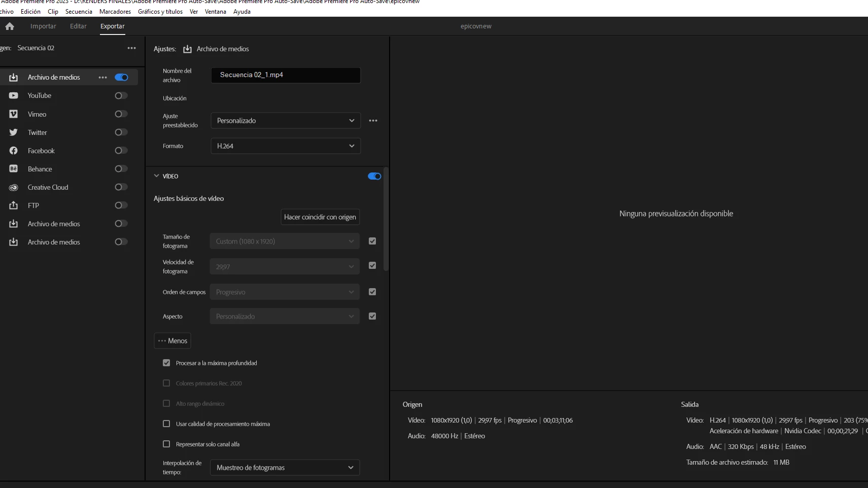Viewport: 868px width, 488px height.
Task: Enable the Facebook destination toggle
Action: tap(121, 151)
